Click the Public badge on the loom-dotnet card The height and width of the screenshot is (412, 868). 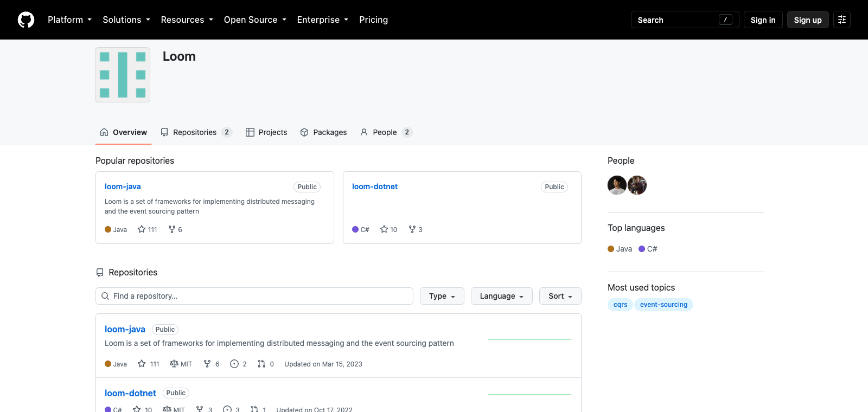point(554,187)
